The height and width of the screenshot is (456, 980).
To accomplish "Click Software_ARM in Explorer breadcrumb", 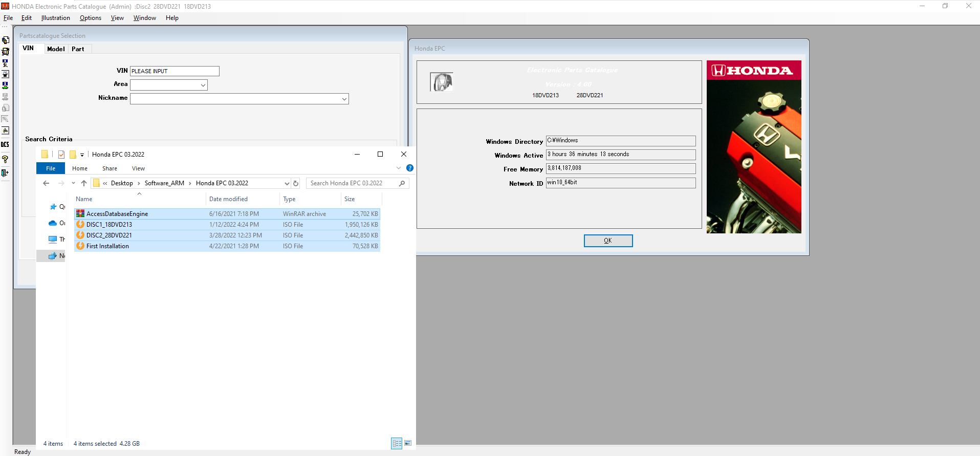I will coord(164,183).
